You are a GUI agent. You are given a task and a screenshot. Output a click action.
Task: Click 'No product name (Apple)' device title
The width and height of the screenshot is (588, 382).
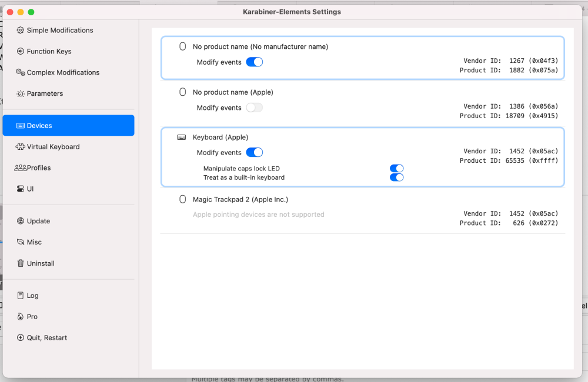point(233,92)
